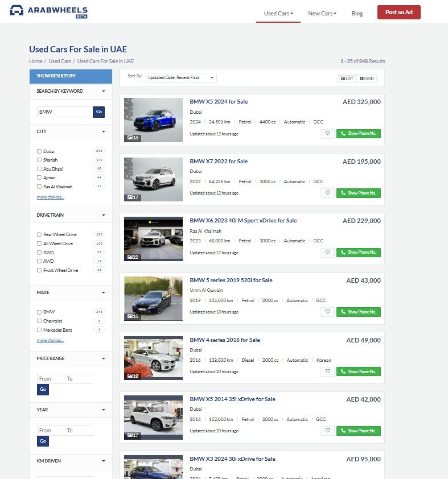Click the Post an Ad button

pyautogui.click(x=399, y=12)
